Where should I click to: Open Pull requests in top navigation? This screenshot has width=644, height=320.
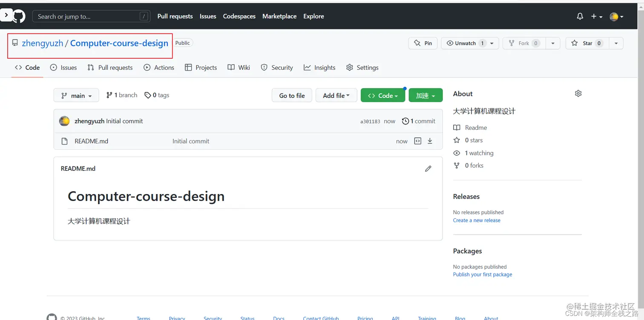(175, 16)
